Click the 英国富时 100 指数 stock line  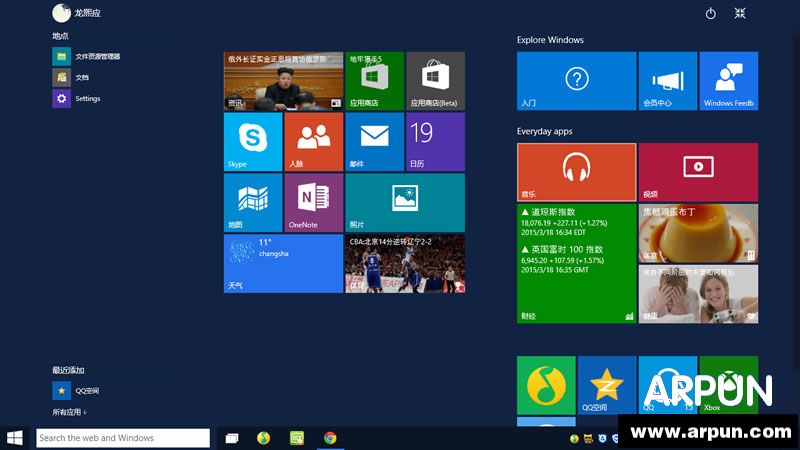[x=562, y=249]
